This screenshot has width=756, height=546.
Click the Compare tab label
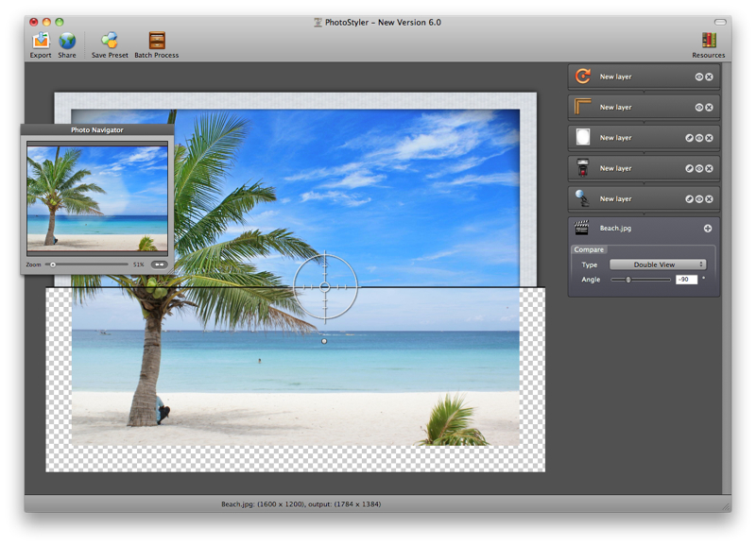pos(588,248)
